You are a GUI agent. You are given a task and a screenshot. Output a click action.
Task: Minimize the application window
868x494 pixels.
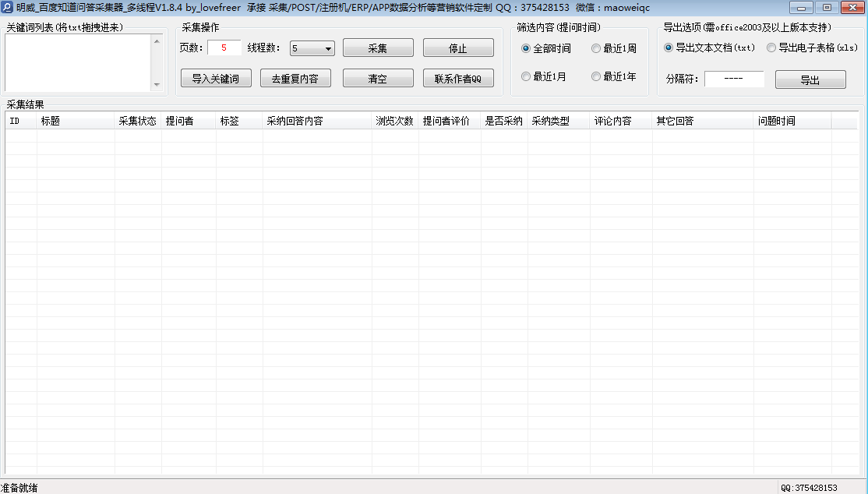[801, 7]
